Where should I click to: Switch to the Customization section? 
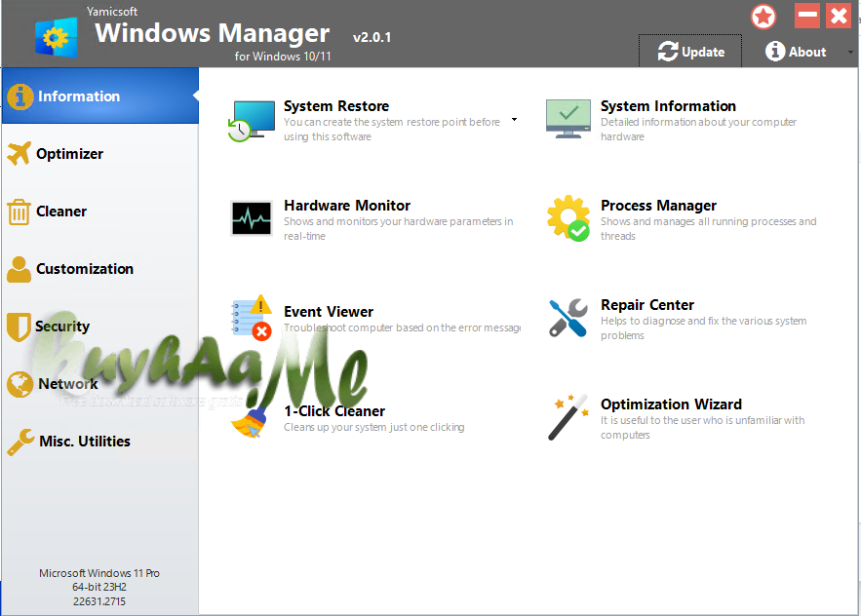pyautogui.click(x=99, y=269)
